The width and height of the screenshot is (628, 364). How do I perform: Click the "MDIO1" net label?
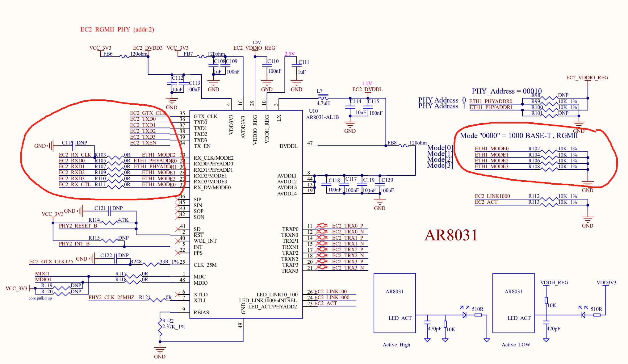coord(43,279)
